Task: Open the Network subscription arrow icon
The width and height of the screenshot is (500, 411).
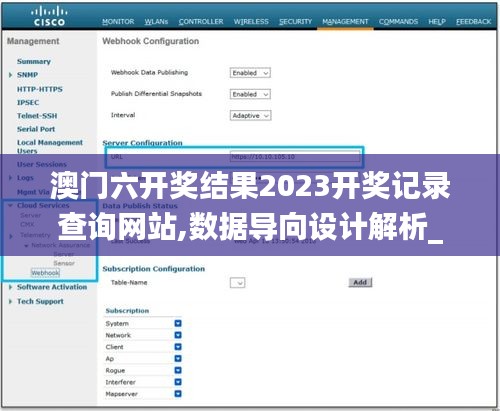Action: (178, 335)
